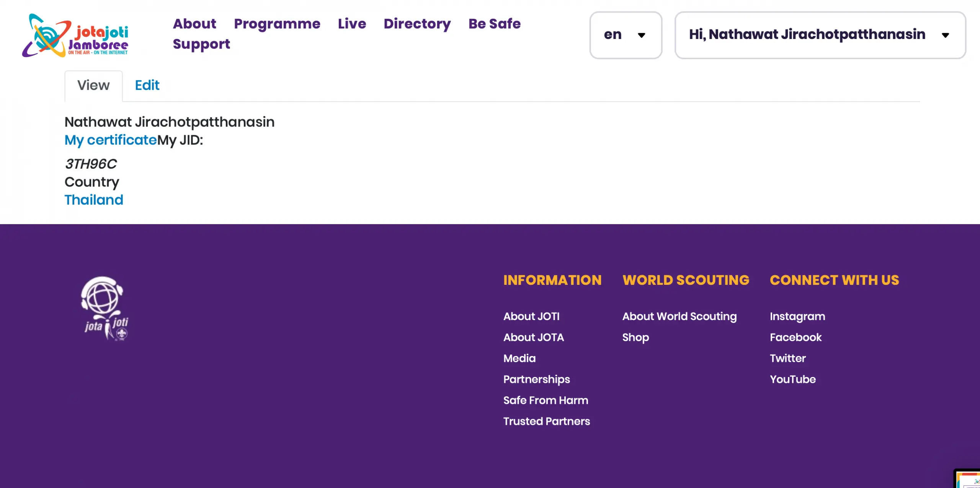Open the Programme menu item

click(277, 24)
